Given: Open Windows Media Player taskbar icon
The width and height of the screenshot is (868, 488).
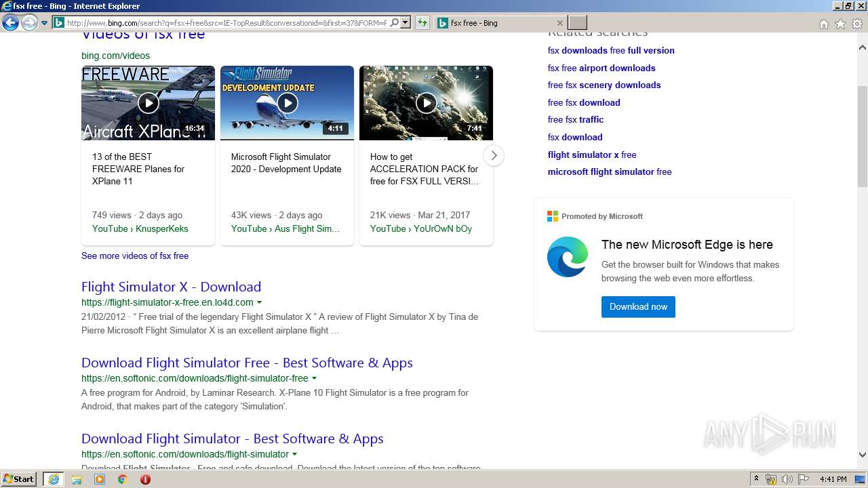Looking at the screenshot, I should tap(100, 479).
